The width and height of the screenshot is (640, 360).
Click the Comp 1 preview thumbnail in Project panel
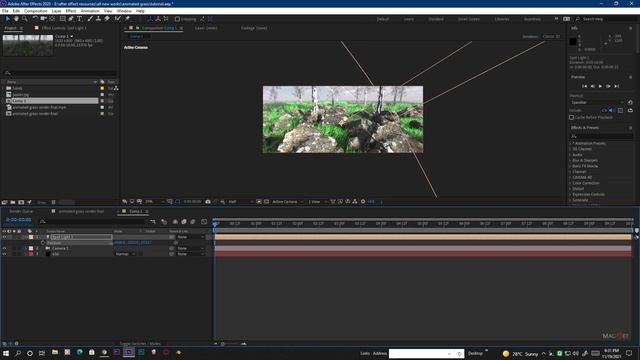pos(28,45)
